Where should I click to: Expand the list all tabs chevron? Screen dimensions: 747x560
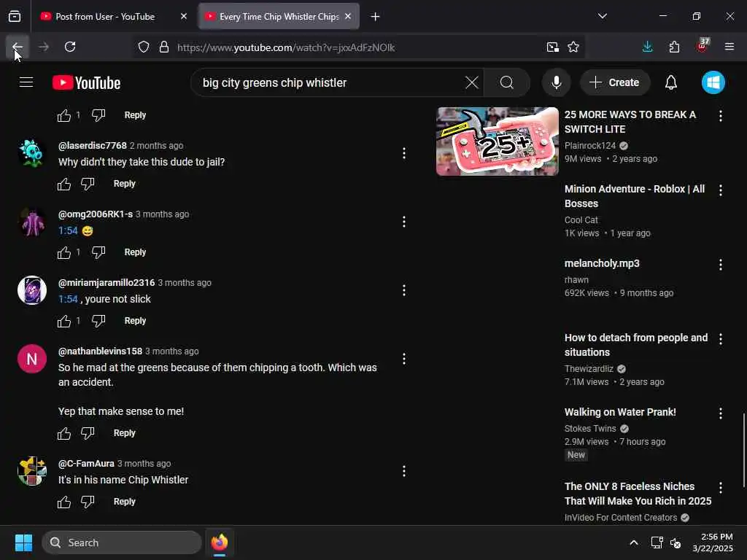(602, 17)
